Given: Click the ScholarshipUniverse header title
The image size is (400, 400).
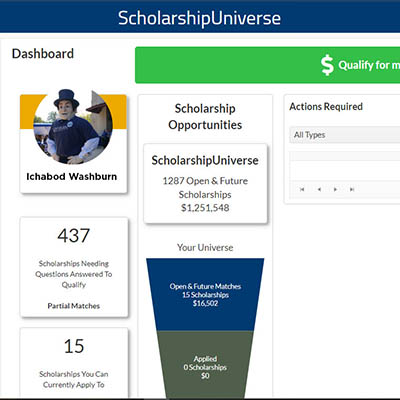Looking at the screenshot, I should (199, 18).
